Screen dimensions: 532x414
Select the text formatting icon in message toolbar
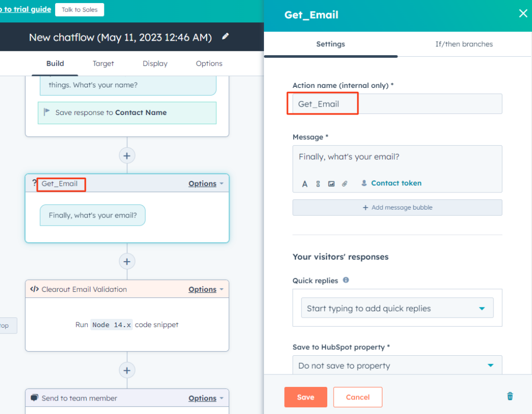pos(304,183)
